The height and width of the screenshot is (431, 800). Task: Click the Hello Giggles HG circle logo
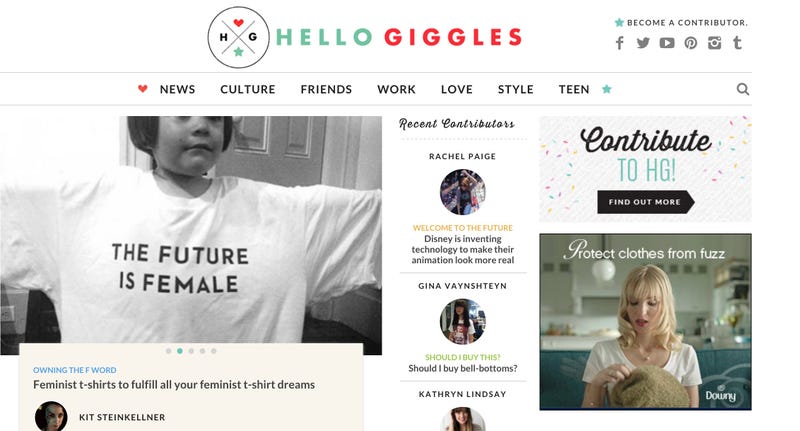(238, 37)
